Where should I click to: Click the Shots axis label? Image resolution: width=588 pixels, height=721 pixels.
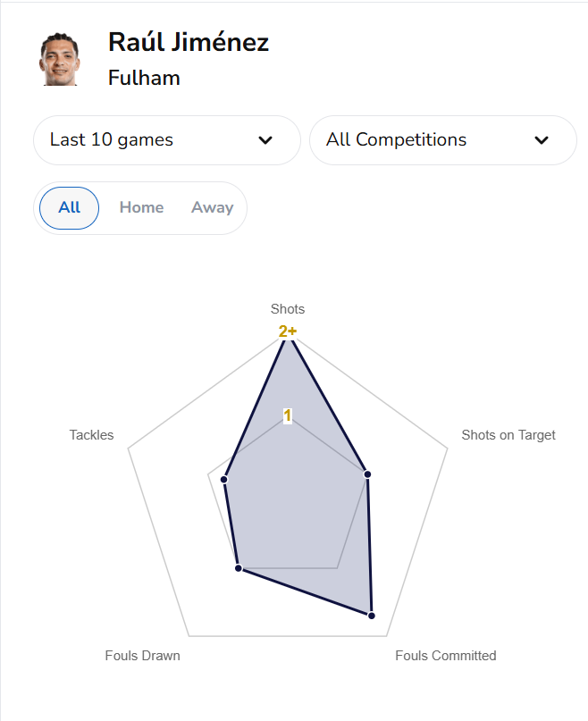pos(288,309)
